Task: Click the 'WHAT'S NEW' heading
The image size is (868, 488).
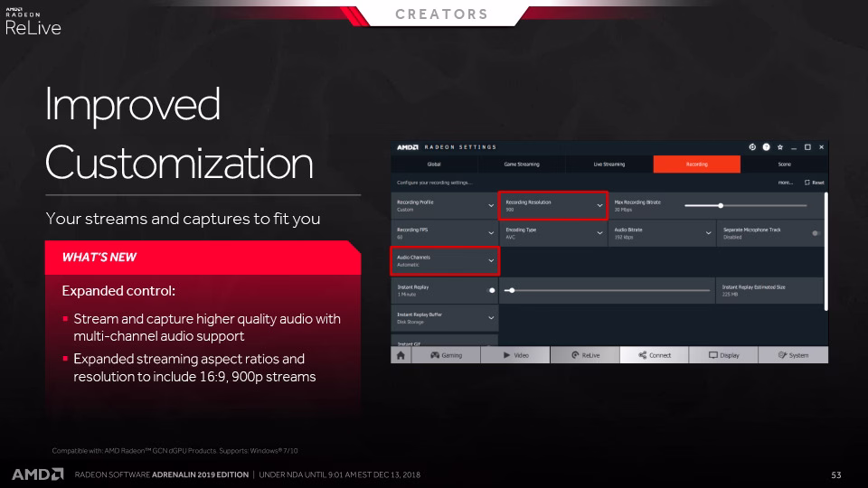Action: click(x=99, y=258)
